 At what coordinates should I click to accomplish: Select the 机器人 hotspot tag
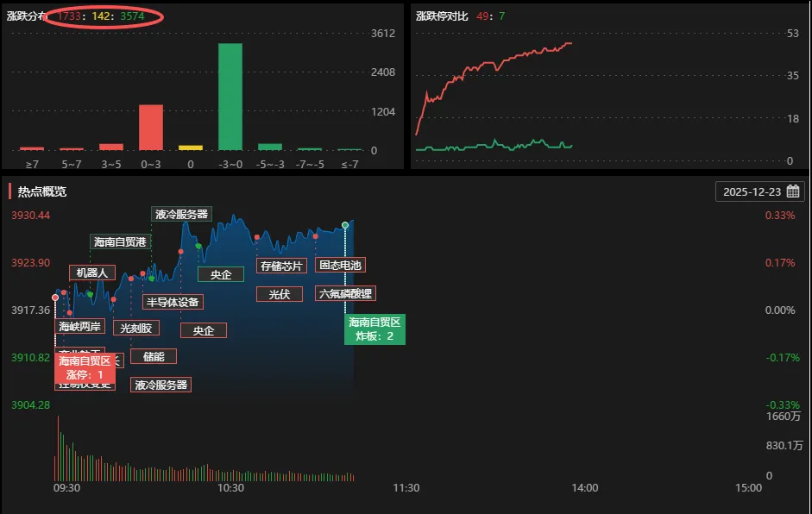91,273
